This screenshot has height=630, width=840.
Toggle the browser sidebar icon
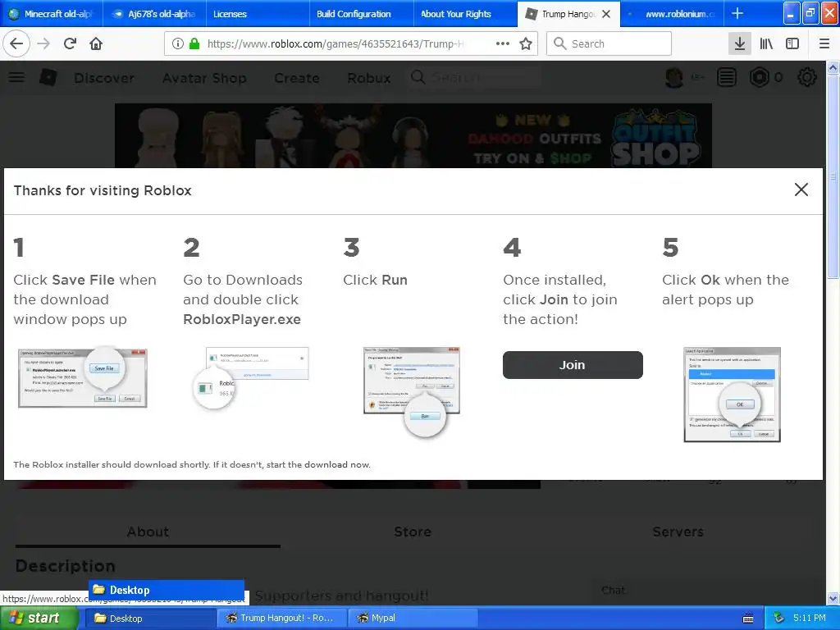[792, 43]
